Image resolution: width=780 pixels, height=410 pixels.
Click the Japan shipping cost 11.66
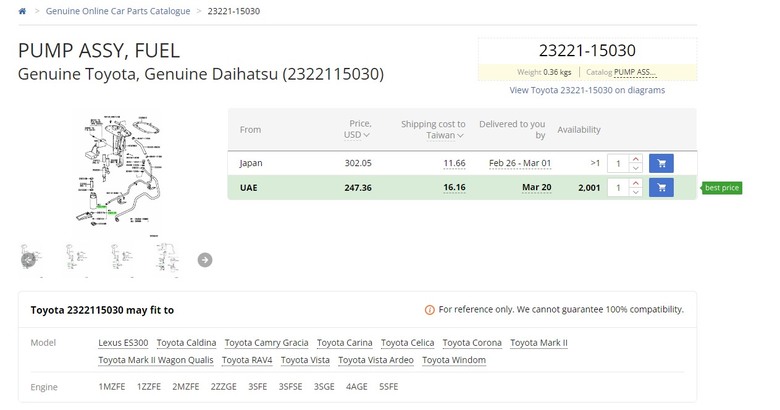pyautogui.click(x=455, y=163)
